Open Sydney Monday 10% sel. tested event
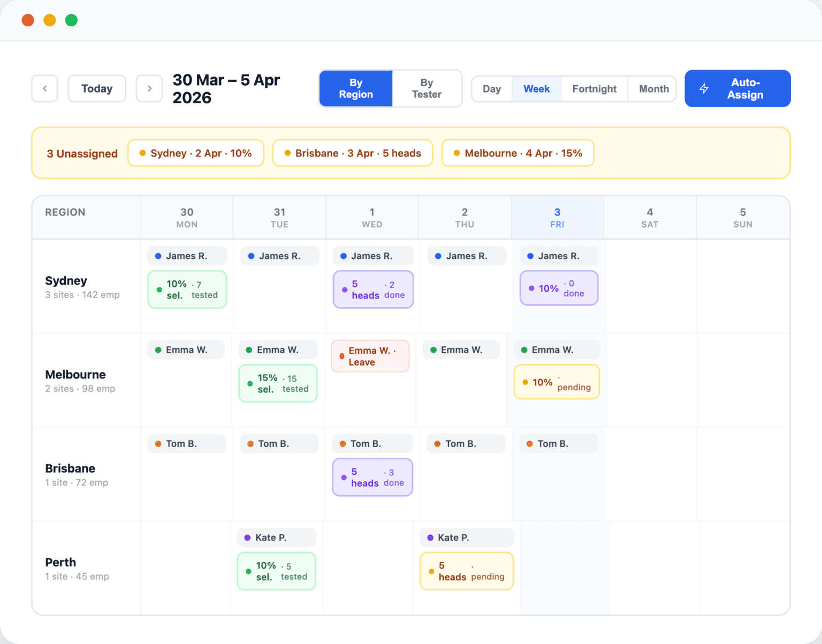Screen dimensions: 822x644 (187, 289)
